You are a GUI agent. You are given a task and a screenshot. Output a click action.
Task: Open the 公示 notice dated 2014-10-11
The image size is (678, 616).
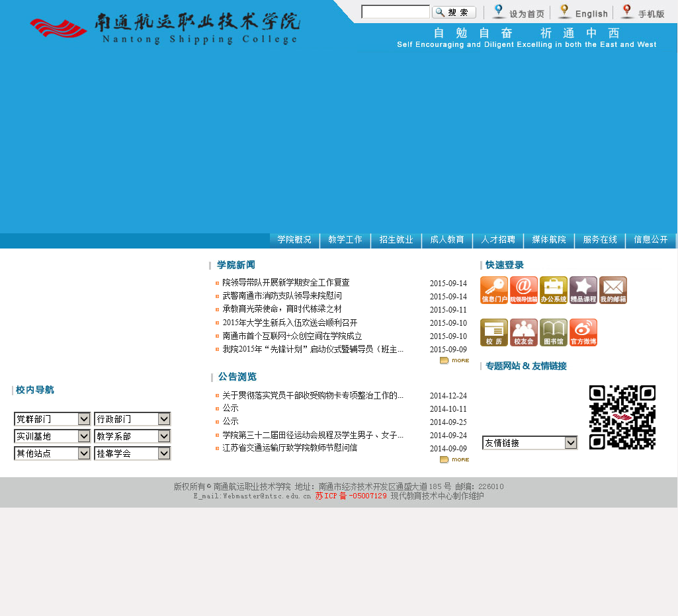230,408
